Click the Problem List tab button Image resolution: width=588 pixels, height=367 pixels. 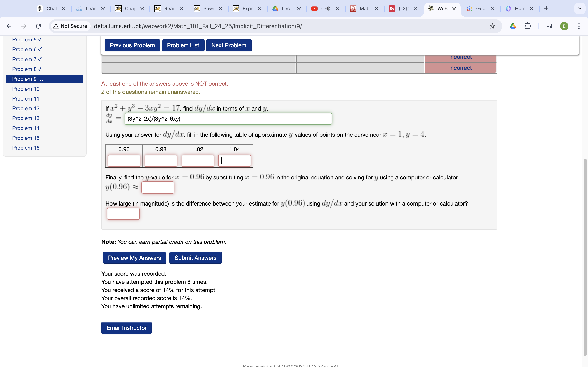pos(183,45)
